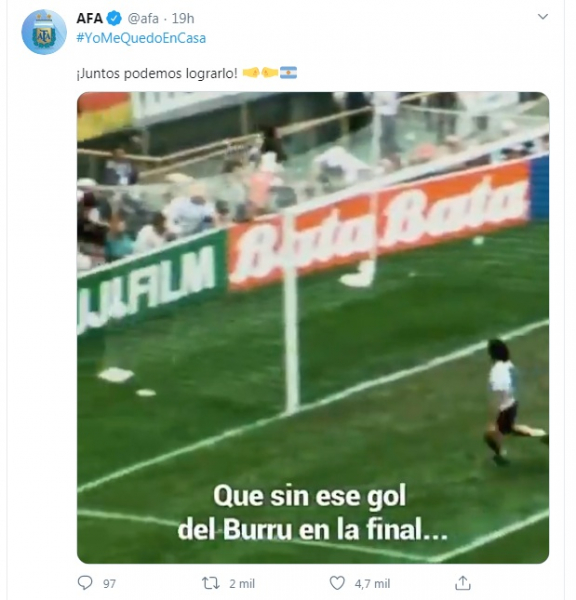Click the AFA display name
Viewport: 576px width, 600px height.
[90, 18]
